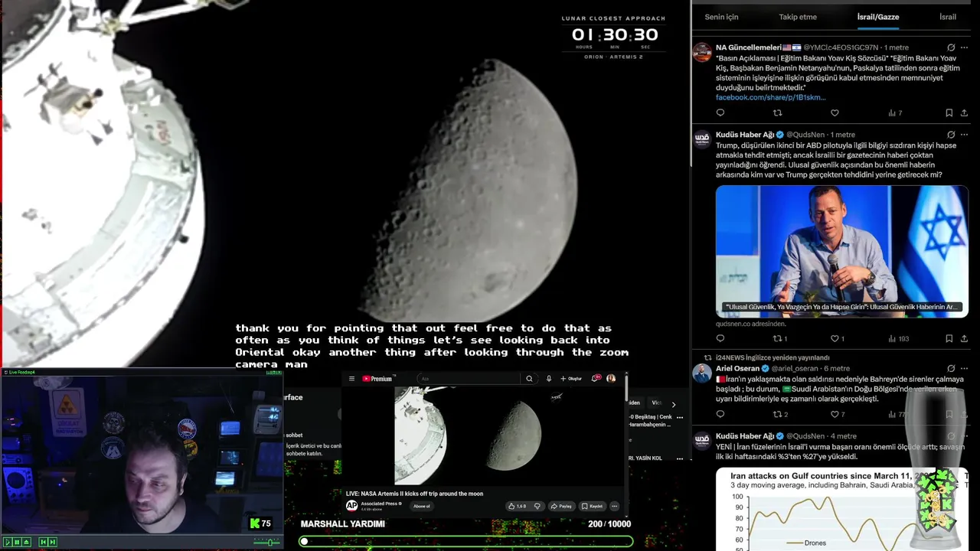Open Grok icon on Ariel Oseran post
The image size is (980, 551).
(x=951, y=368)
